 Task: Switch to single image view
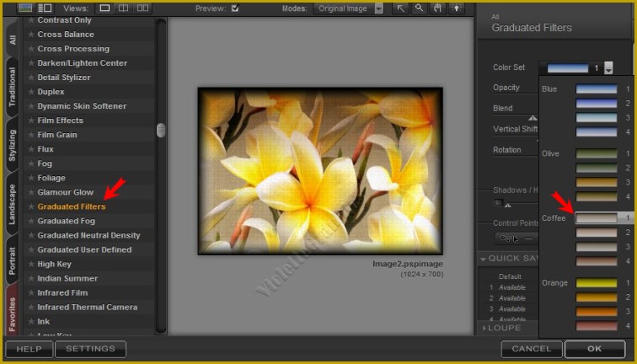(x=105, y=8)
